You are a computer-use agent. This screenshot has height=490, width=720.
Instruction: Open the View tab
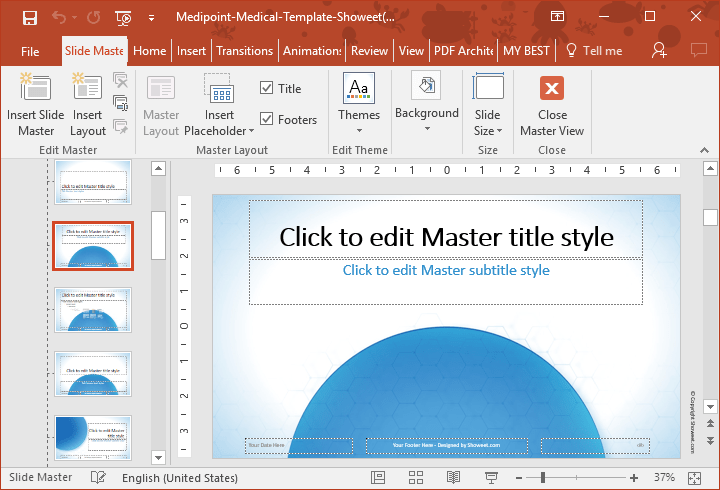pyautogui.click(x=411, y=51)
